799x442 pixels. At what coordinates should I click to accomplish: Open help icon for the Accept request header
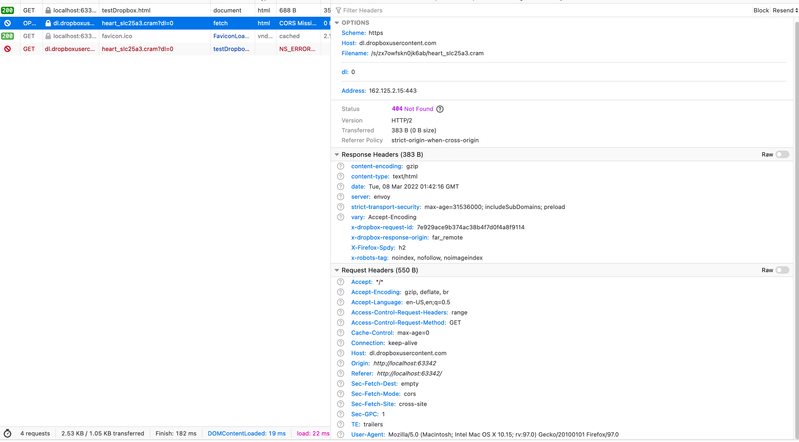pos(340,282)
